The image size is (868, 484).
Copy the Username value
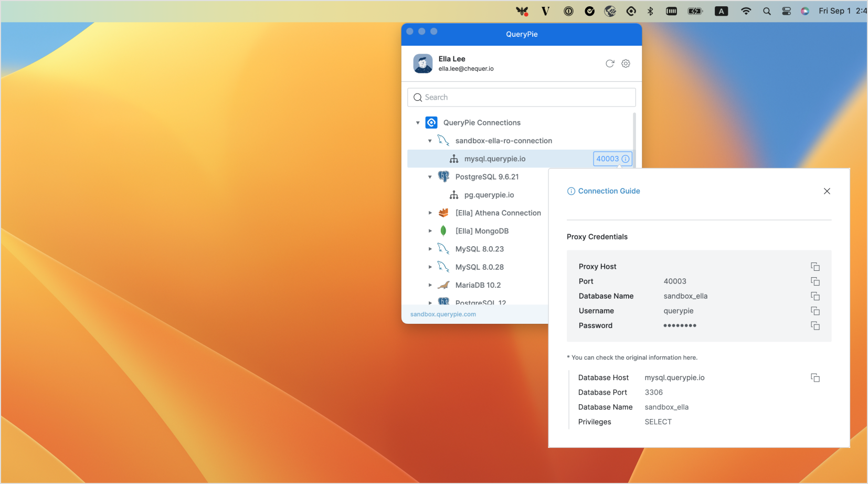(x=815, y=311)
